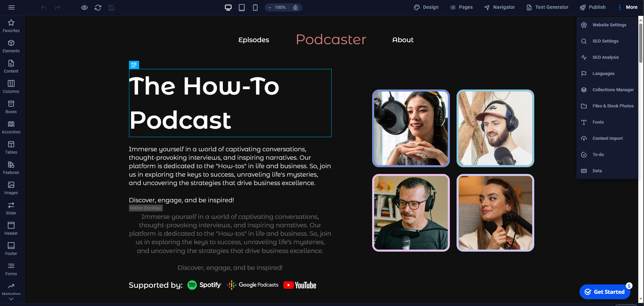Open Collections Manager
This screenshot has height=306, width=644.
tap(607, 90)
